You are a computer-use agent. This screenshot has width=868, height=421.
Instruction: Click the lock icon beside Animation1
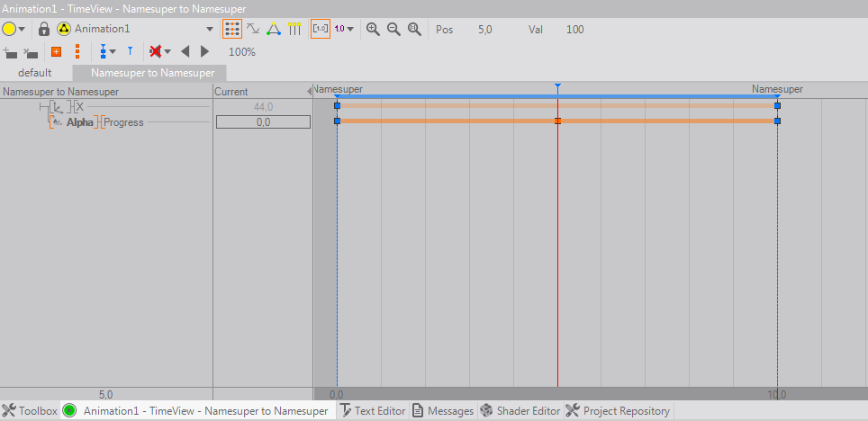(x=44, y=29)
